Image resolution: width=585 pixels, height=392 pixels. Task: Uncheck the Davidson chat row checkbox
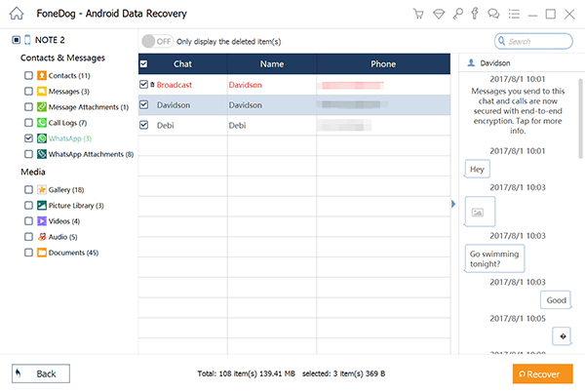pos(143,104)
